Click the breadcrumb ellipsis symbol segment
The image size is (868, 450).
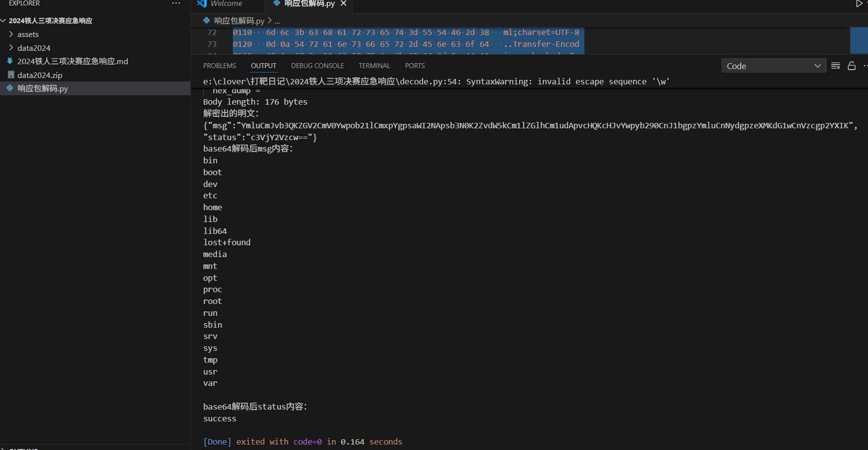[277, 21]
